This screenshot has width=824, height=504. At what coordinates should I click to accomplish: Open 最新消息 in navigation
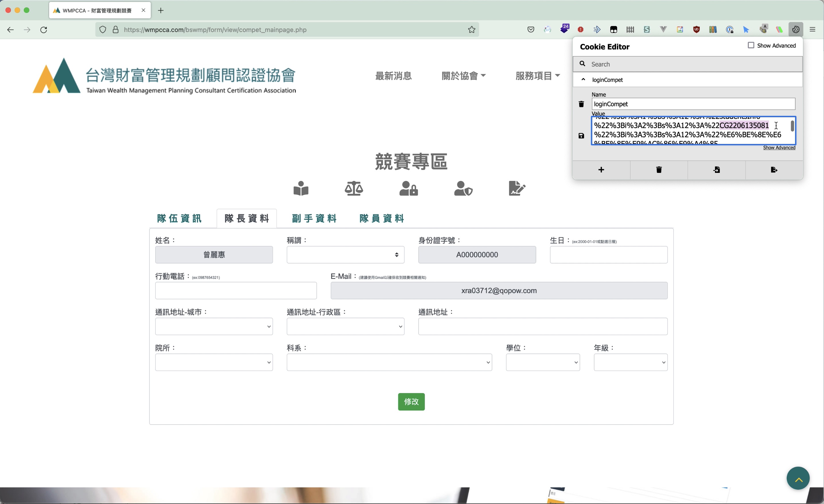[x=393, y=76]
